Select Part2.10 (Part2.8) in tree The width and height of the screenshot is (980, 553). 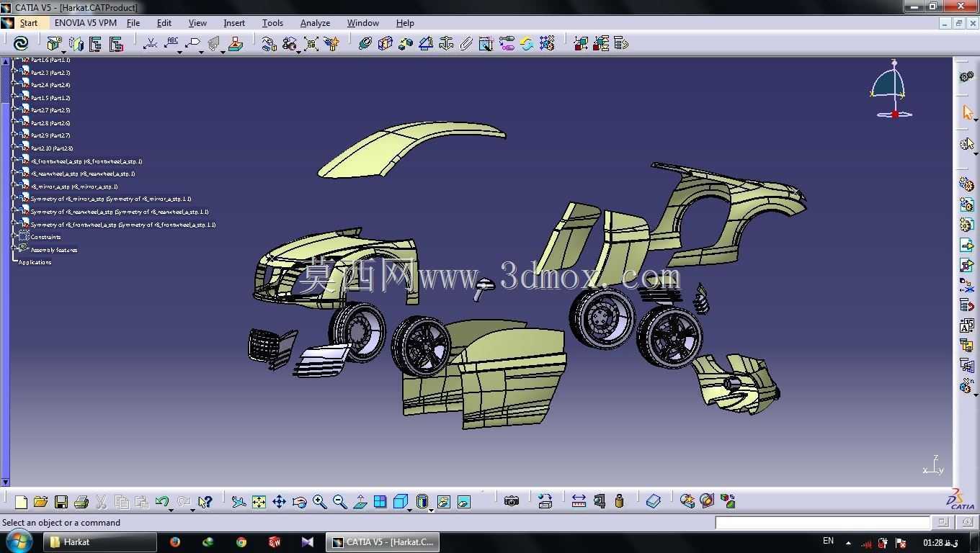pyautogui.click(x=52, y=148)
